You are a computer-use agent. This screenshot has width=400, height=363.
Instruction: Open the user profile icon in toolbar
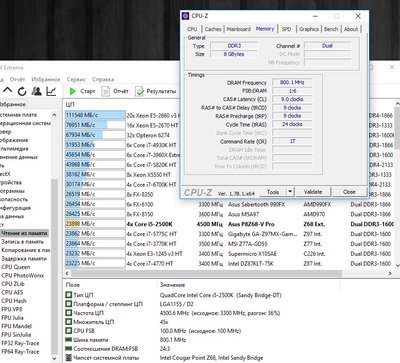click(x=36, y=91)
